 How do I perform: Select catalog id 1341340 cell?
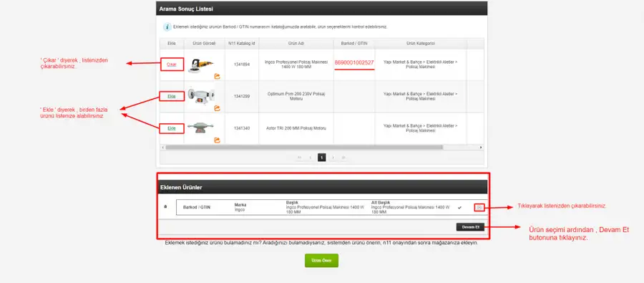point(242,128)
